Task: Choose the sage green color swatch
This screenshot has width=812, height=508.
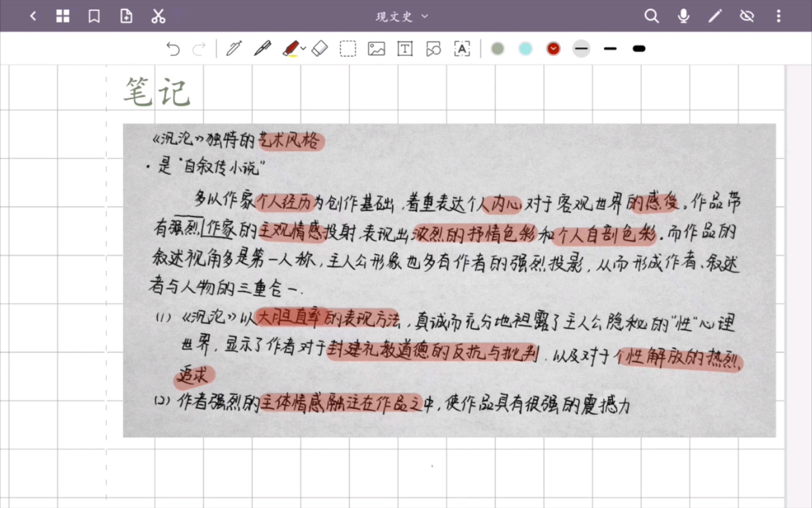Action: click(498, 48)
